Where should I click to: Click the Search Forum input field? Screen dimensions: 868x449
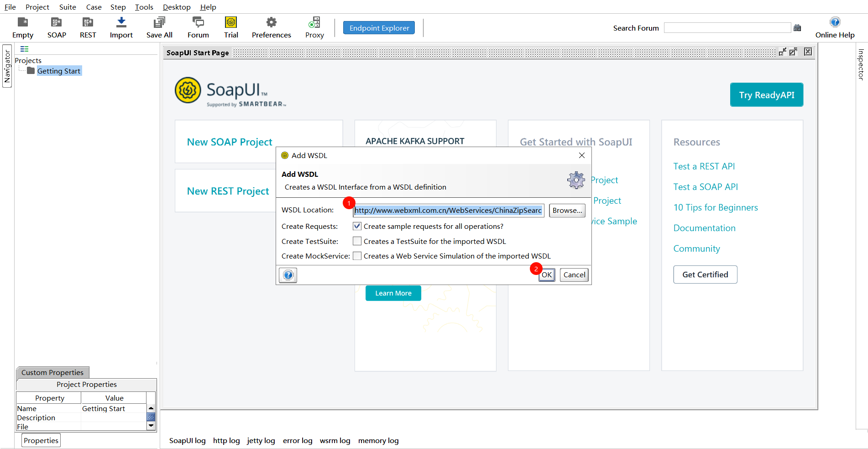(727, 28)
